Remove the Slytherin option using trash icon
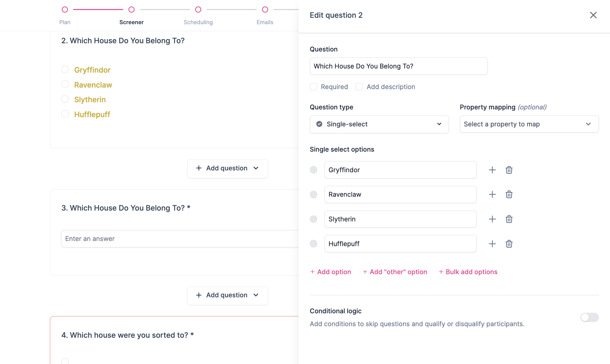Viewport: 610px width, 364px height. click(x=509, y=219)
